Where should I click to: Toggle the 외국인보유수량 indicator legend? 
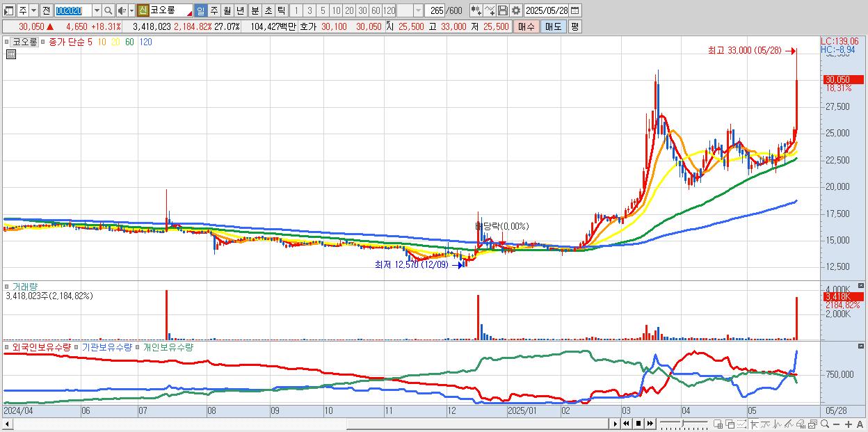[42, 346]
